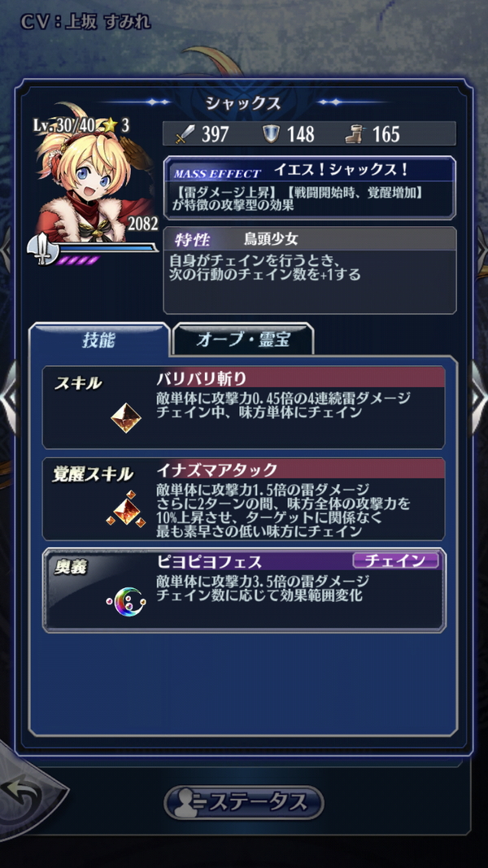Open the MASS EFFECT イエス!シャックス! panel
The height and width of the screenshot is (868, 488).
pos(310,188)
